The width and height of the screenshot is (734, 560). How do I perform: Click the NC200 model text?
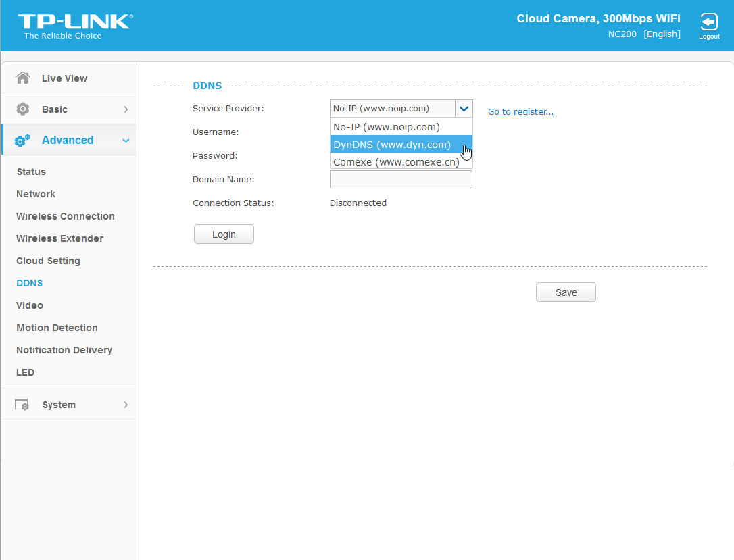(622, 34)
